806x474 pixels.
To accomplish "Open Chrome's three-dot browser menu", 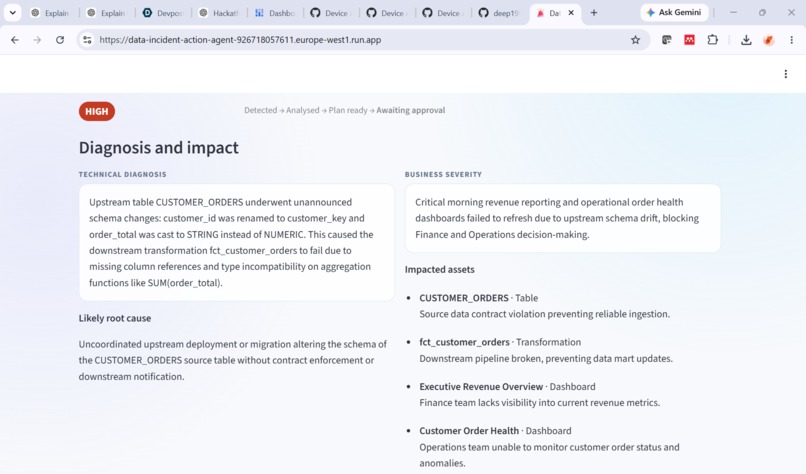I will (x=792, y=40).
